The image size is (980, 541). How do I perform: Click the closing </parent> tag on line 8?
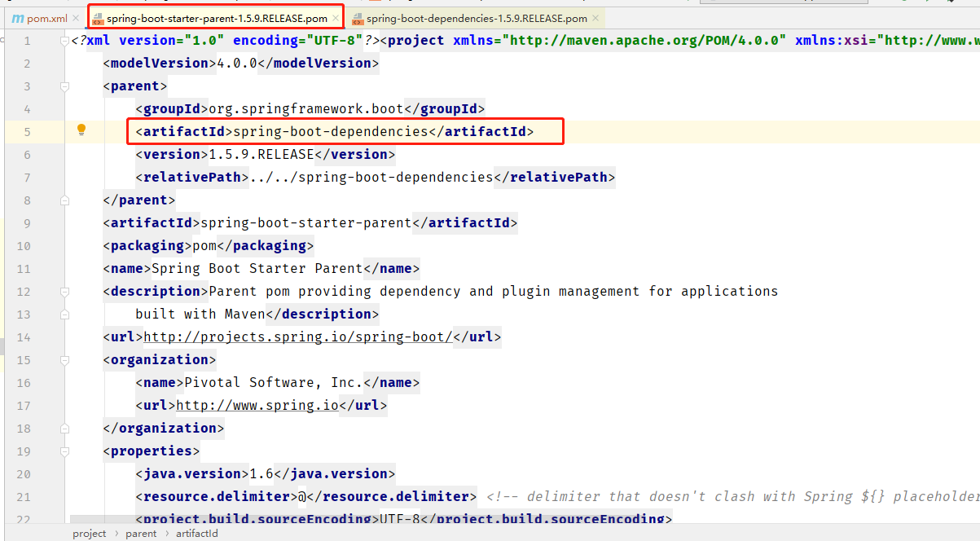pos(139,200)
